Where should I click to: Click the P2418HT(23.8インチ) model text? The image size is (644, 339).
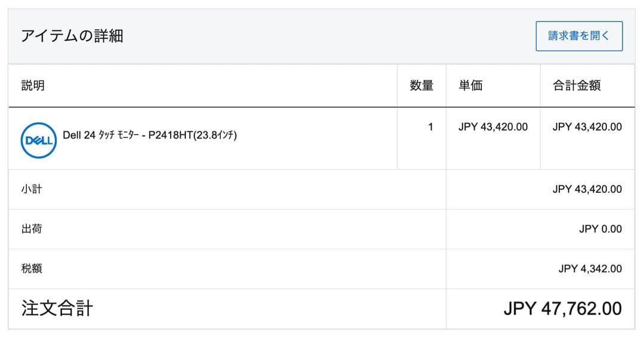point(193,135)
